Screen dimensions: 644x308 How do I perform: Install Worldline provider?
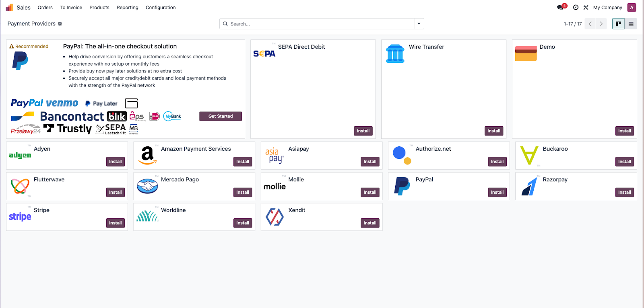pyautogui.click(x=243, y=223)
